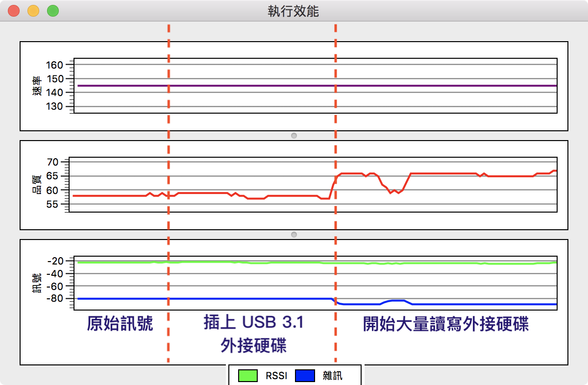Zoom the window using the green button
The height and width of the screenshot is (385, 588).
point(52,11)
